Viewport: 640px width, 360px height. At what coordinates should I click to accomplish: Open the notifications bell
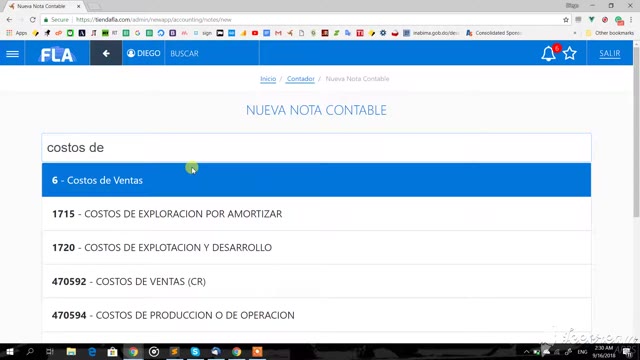[x=548, y=53]
